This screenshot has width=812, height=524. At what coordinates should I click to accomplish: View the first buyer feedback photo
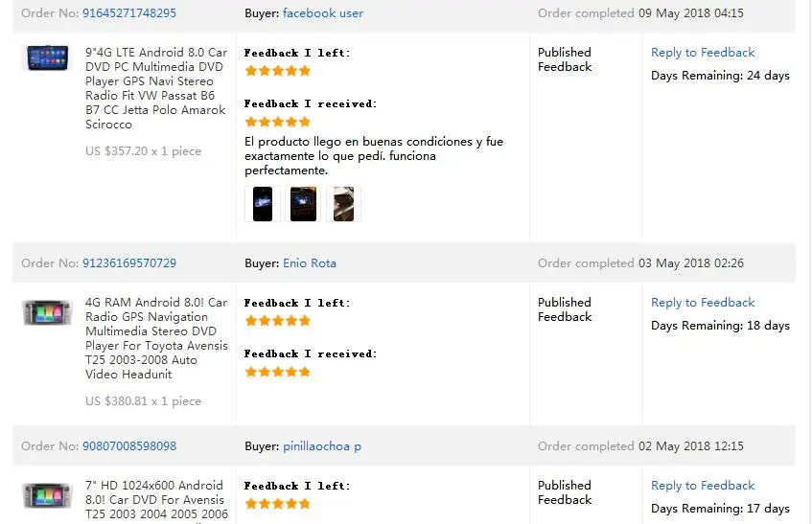click(x=262, y=204)
